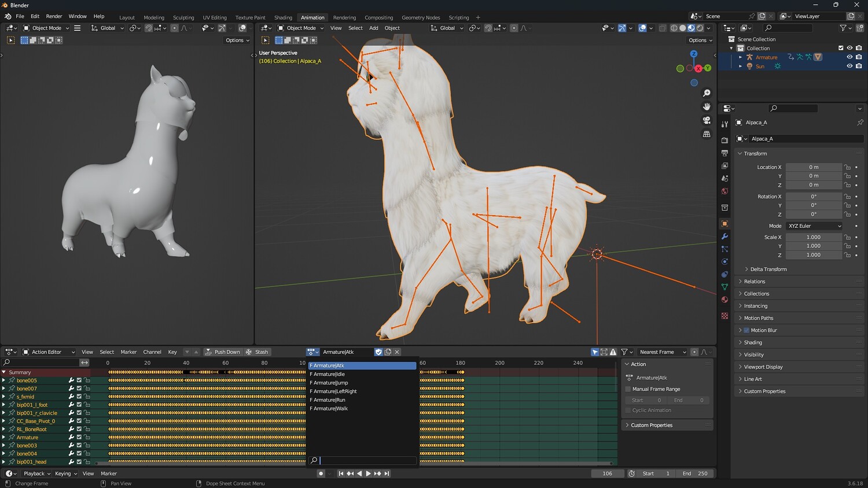The height and width of the screenshot is (488, 868).
Task: Switch to orthographic grid view icon
Action: [707, 134]
